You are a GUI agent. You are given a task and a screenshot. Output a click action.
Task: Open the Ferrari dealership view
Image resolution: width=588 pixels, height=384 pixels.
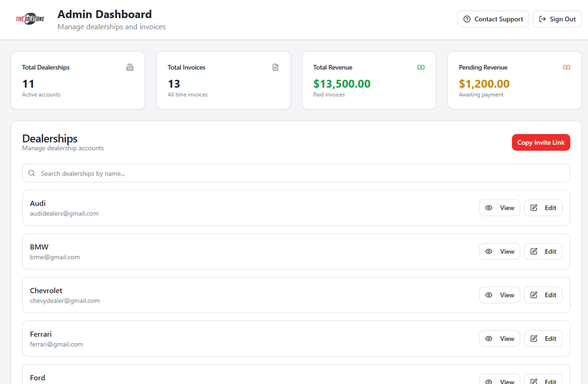pos(499,339)
